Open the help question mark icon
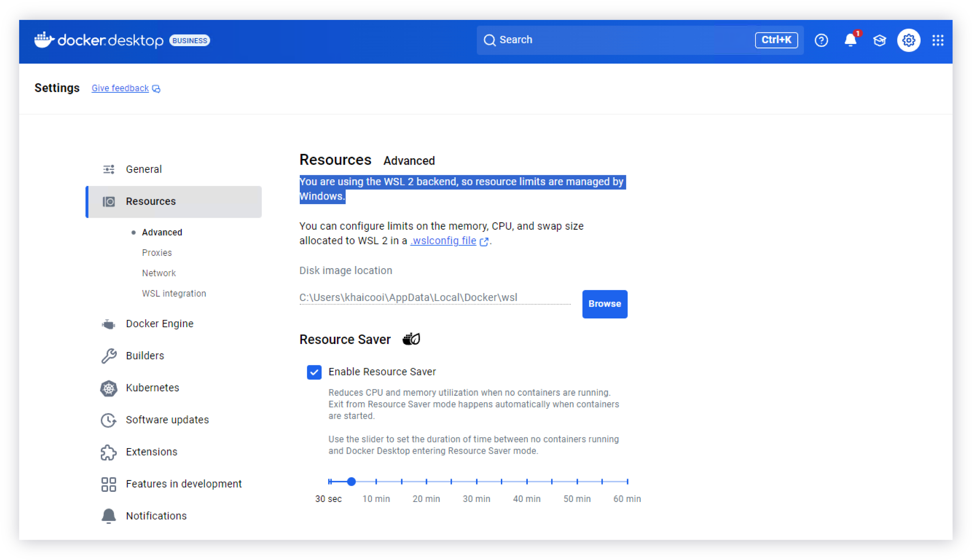Screen dimensions: 972x560 pyautogui.click(x=821, y=40)
